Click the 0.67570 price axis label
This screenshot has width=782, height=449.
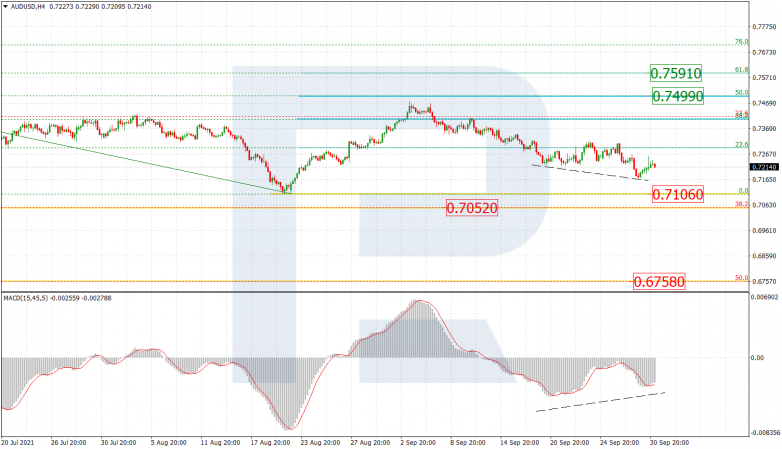coord(765,281)
